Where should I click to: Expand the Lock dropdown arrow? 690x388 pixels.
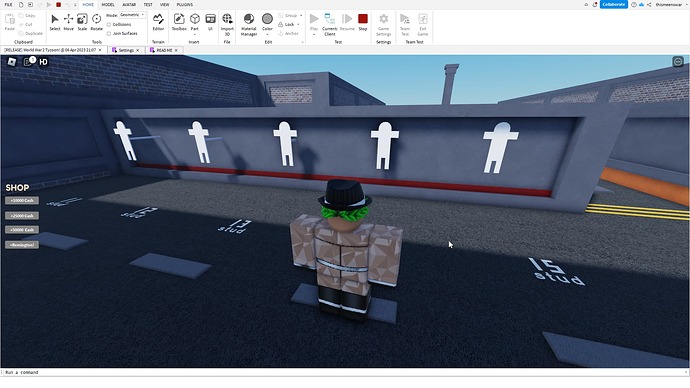[298, 25]
